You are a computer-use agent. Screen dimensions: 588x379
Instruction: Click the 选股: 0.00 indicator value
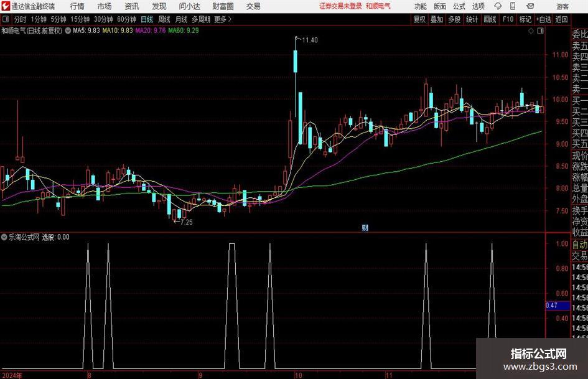point(55,237)
